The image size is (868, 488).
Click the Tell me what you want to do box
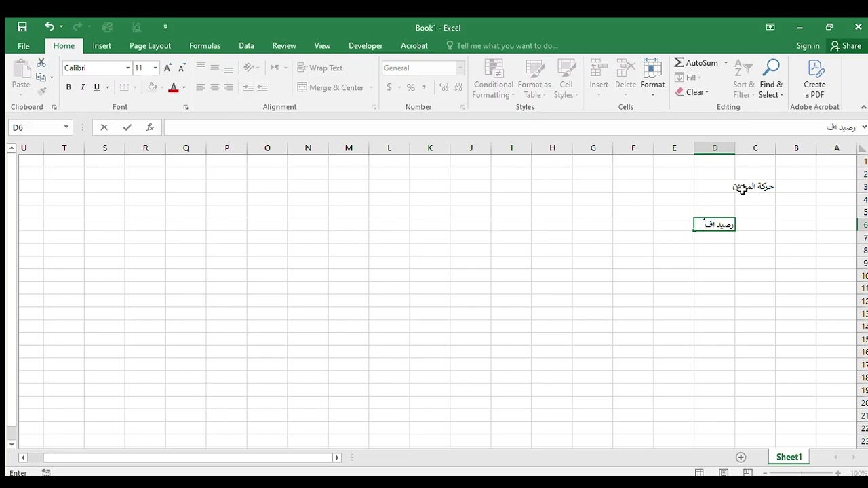pos(502,46)
